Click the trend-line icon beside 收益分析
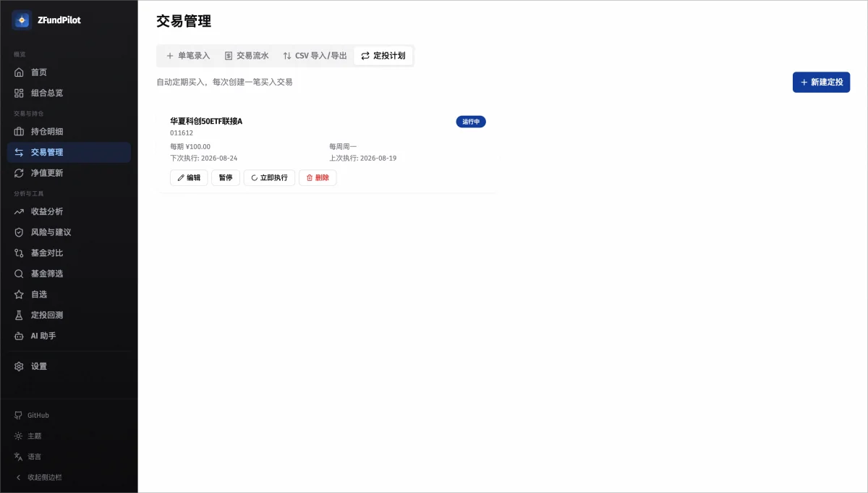The height and width of the screenshot is (493, 868). 19,211
